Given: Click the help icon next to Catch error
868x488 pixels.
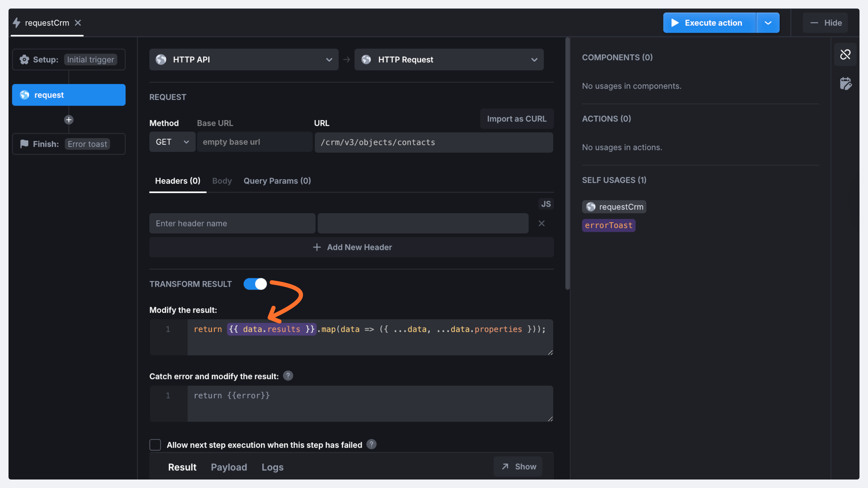Looking at the screenshot, I should pos(288,376).
